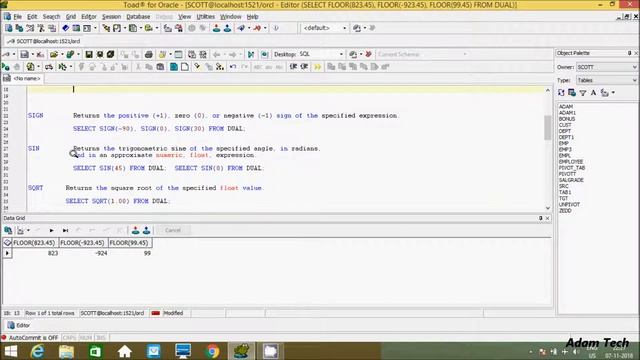Select the Editor tab at bottom

point(19,325)
